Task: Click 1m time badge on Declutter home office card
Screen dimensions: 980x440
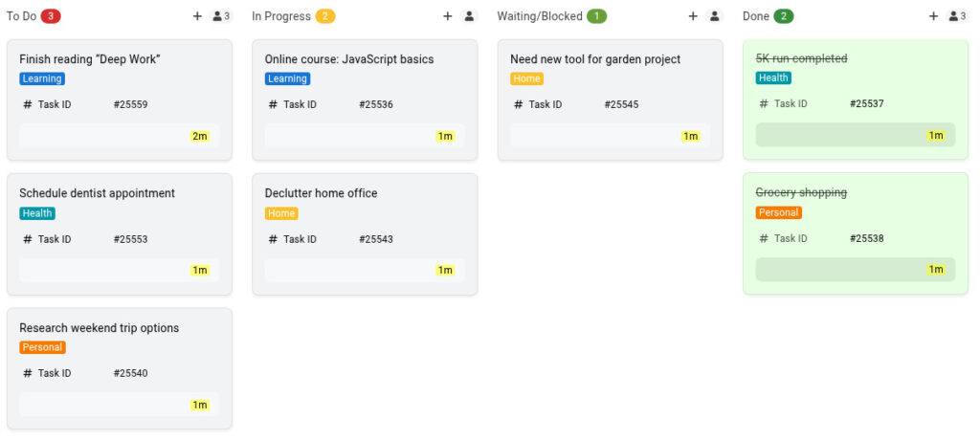Action: click(x=445, y=270)
